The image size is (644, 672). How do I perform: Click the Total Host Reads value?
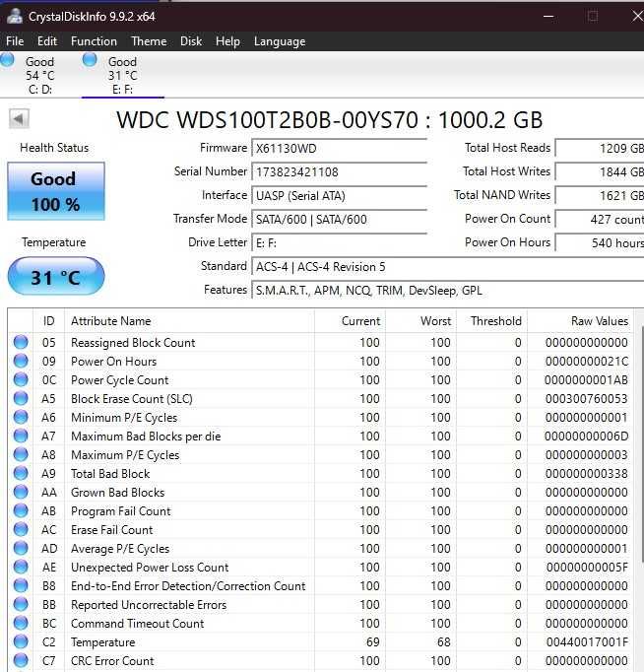pos(600,148)
